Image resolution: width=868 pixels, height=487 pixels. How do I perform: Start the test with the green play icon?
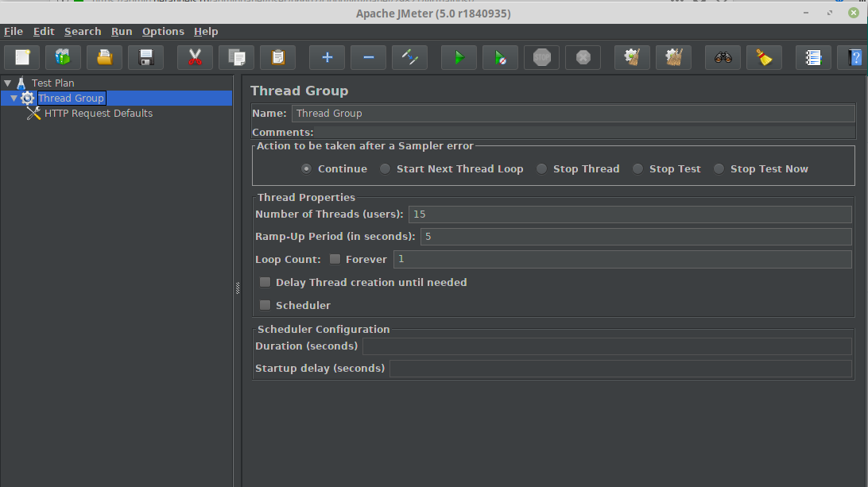click(459, 57)
